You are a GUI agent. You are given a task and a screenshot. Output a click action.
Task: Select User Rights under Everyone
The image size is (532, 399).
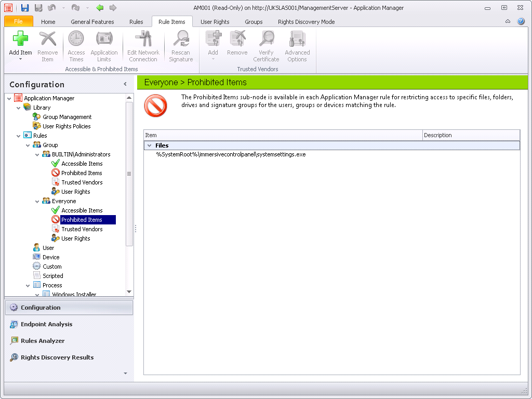pyautogui.click(x=75, y=238)
